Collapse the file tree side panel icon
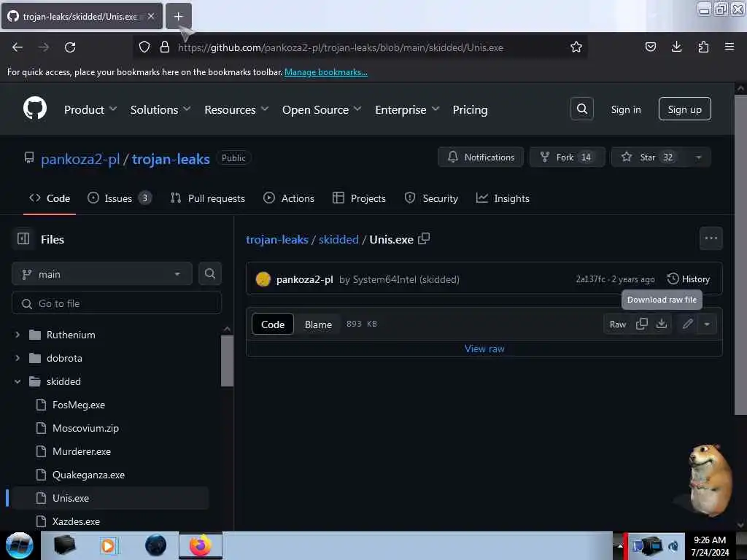The height and width of the screenshot is (560, 747). pos(23,238)
